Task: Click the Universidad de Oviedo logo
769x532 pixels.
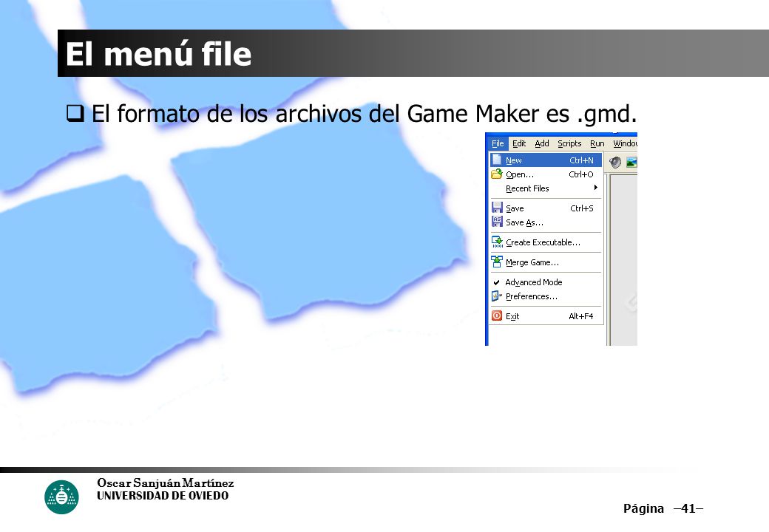Action: 61,497
